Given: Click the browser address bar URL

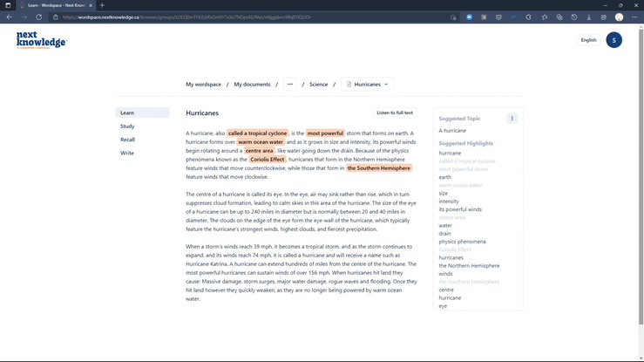Looking at the screenshot, I should 186,17.
